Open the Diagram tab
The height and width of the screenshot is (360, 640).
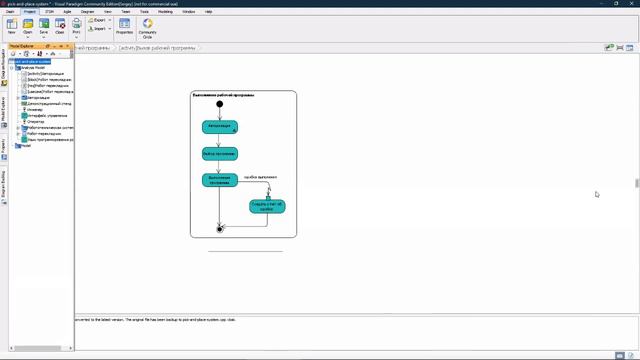click(87, 12)
